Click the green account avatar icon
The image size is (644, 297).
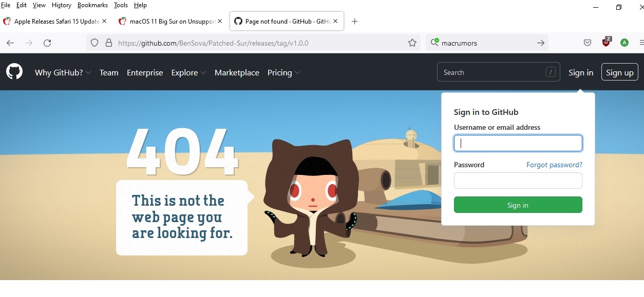624,43
